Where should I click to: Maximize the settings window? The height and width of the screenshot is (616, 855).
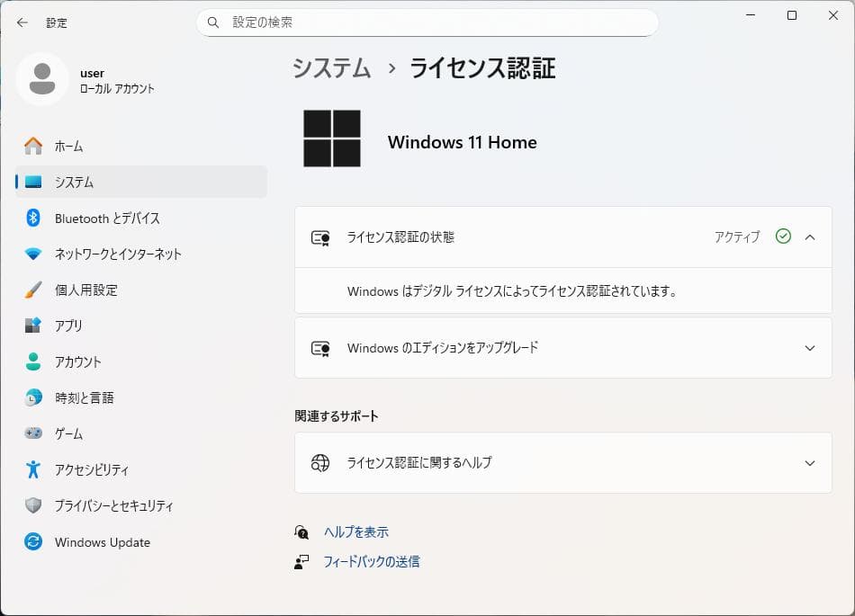pyautogui.click(x=792, y=15)
